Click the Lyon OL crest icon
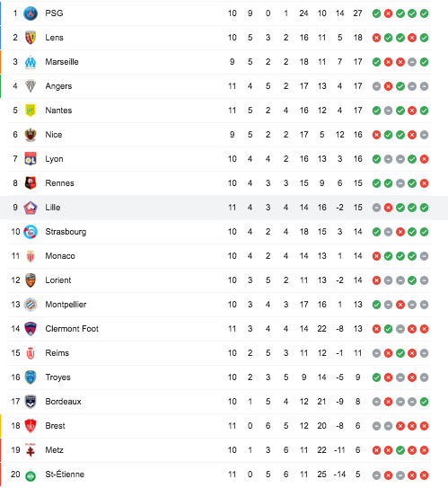The width and height of the screenshot is (448, 488). (31, 159)
